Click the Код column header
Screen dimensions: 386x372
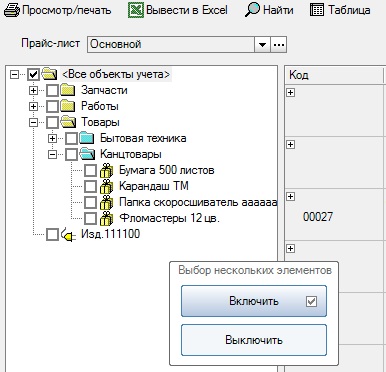point(333,75)
